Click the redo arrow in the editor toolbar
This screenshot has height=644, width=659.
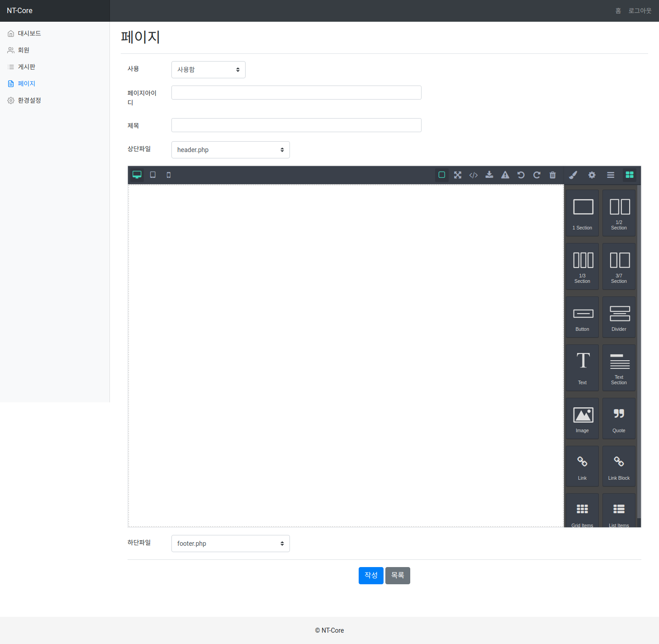pos(537,175)
